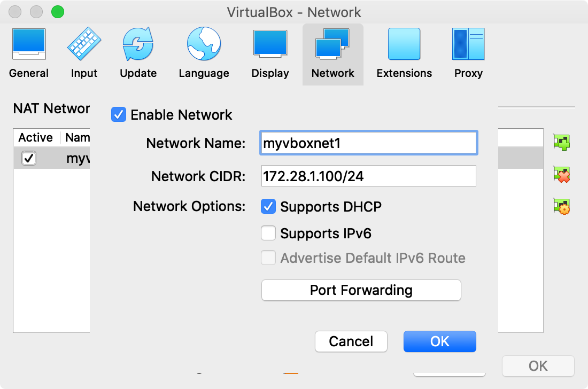588x389 pixels.
Task: Click the edit NAT network icon
Action: [x=561, y=206]
